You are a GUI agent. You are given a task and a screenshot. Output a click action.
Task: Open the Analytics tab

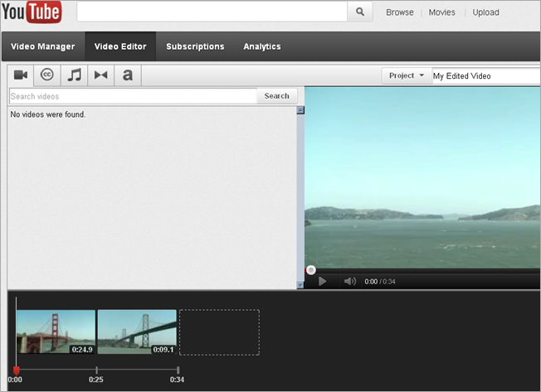(x=262, y=46)
